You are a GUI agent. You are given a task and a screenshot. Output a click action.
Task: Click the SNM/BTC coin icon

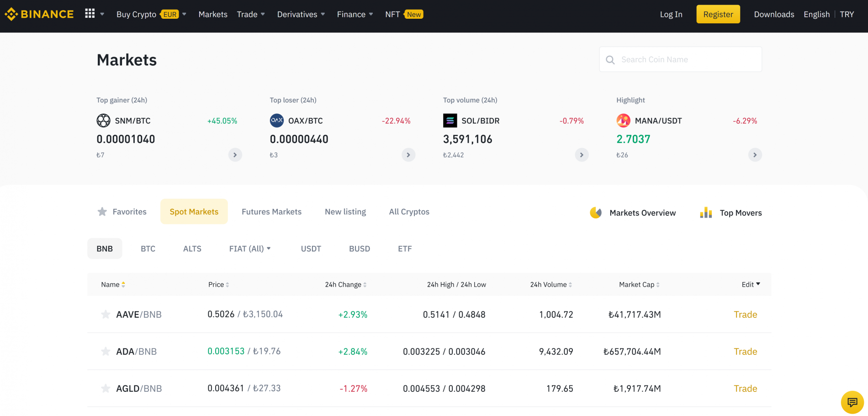(x=104, y=121)
